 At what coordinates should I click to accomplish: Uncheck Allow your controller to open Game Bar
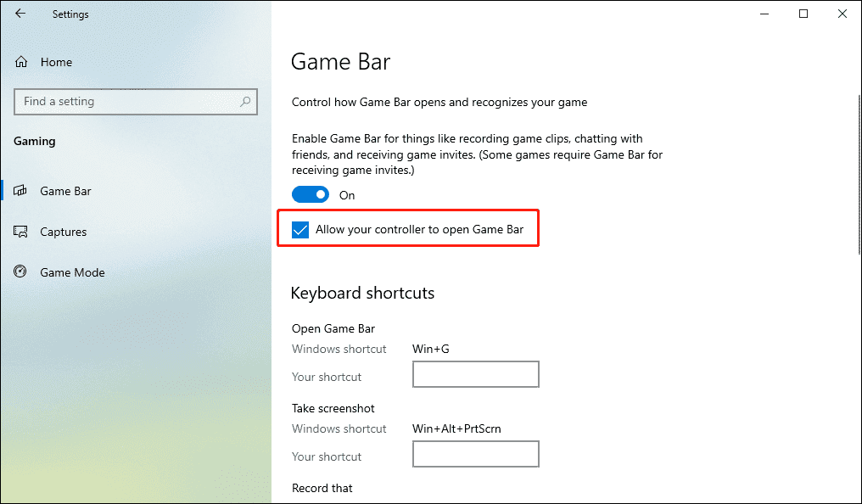point(299,228)
